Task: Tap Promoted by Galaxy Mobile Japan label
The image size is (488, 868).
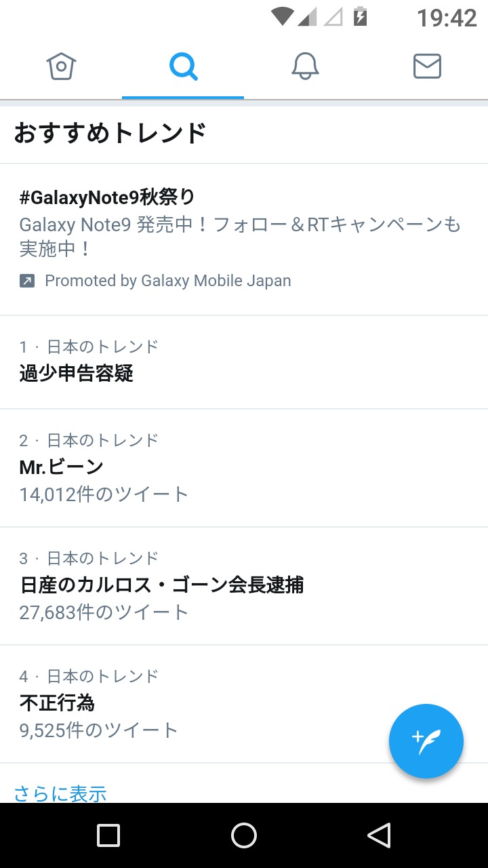Action: (168, 281)
